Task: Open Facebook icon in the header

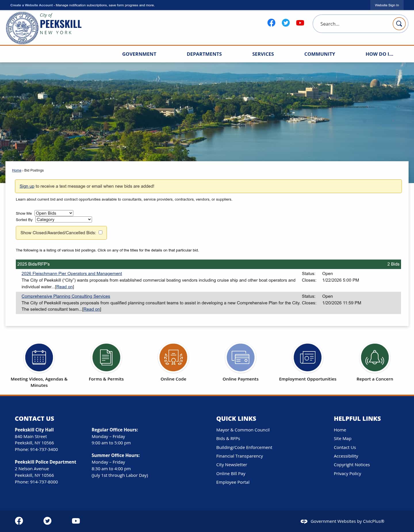Action: 271,23
